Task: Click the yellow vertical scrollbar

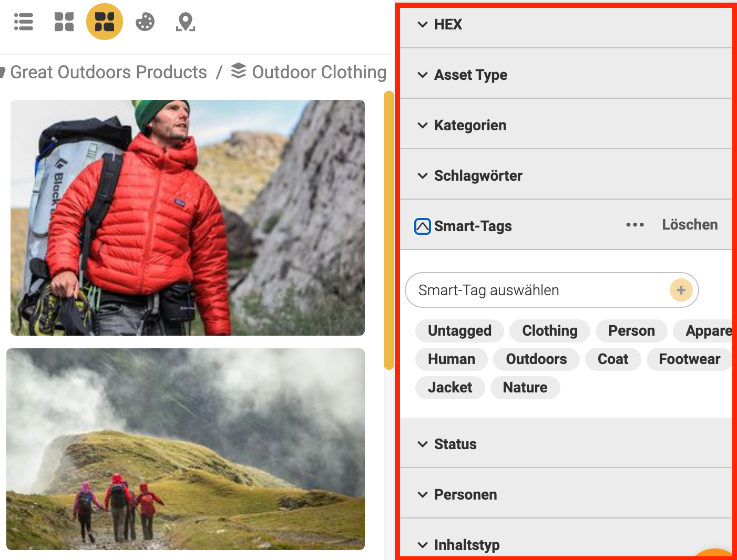Action: pyautogui.click(x=389, y=230)
